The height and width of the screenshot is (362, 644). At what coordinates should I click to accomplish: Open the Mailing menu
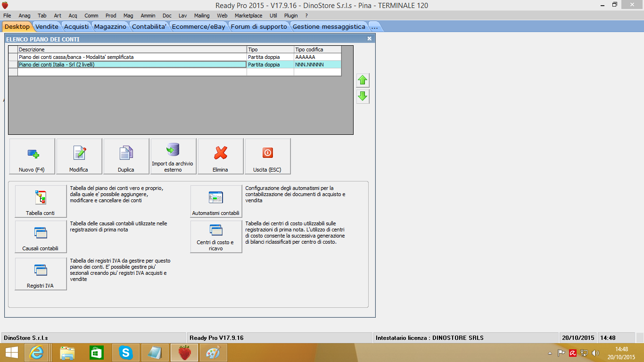tap(202, 16)
